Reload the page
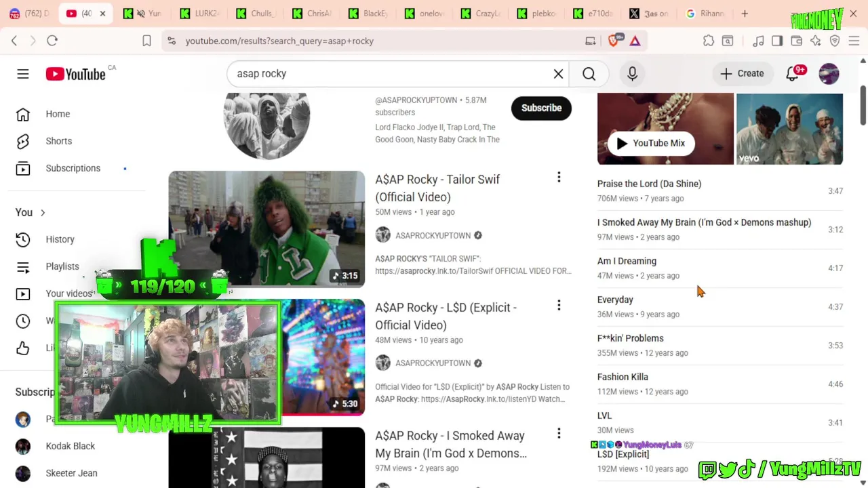 (x=52, y=41)
